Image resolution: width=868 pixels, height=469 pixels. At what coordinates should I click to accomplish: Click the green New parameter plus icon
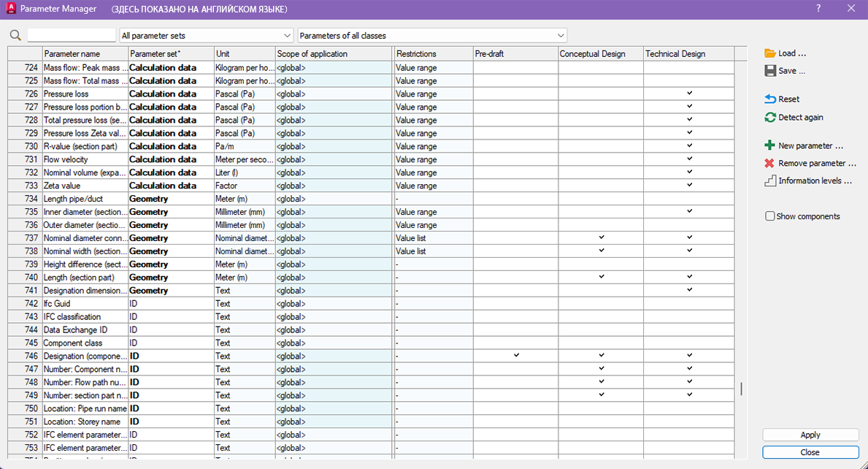tap(769, 145)
